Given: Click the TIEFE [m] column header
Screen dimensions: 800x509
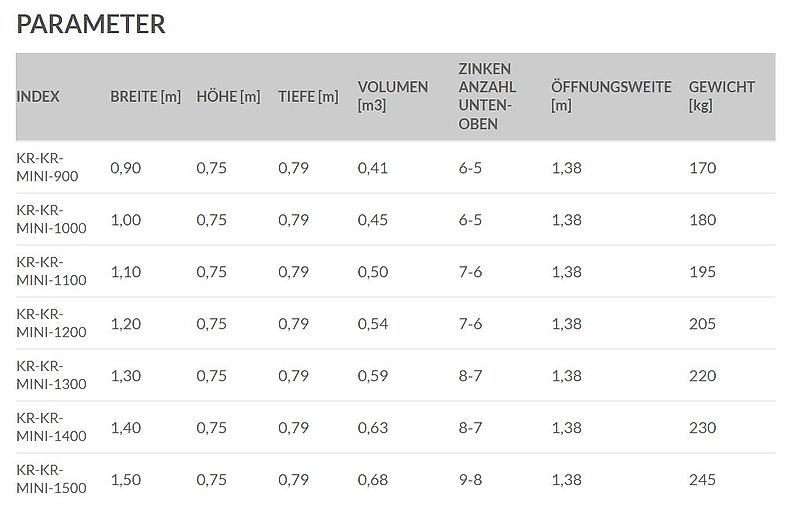Looking at the screenshot, I should [308, 97].
